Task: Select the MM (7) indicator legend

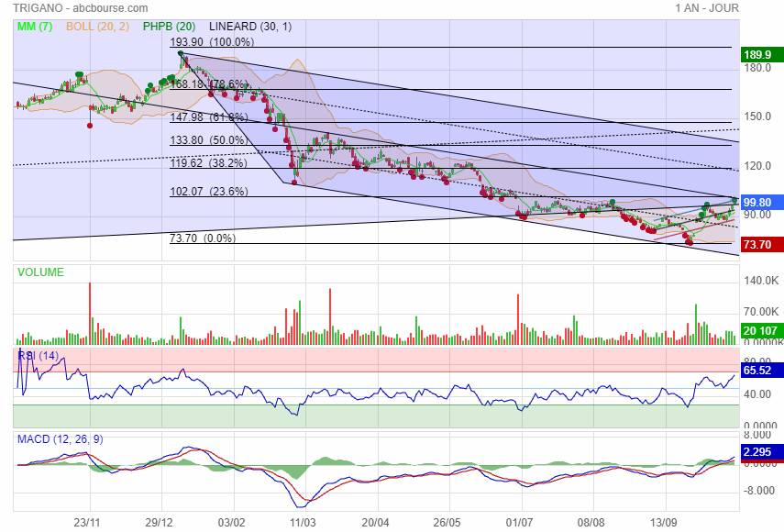Action: pos(35,27)
